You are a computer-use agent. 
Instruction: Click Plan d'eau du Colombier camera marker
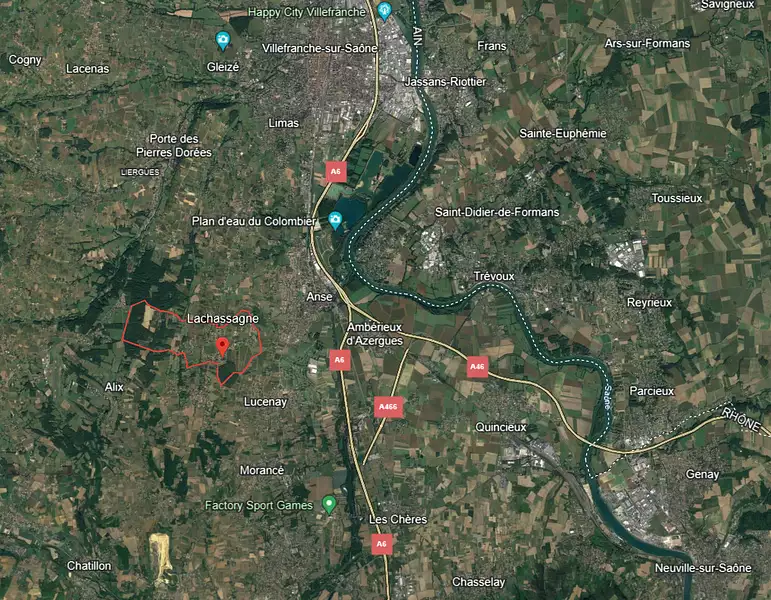(335, 220)
